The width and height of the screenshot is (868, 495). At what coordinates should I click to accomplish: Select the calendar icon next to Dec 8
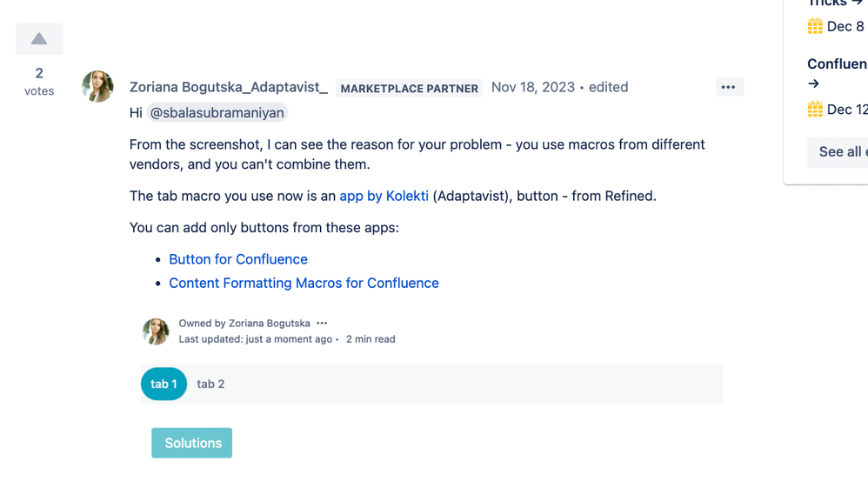click(815, 26)
